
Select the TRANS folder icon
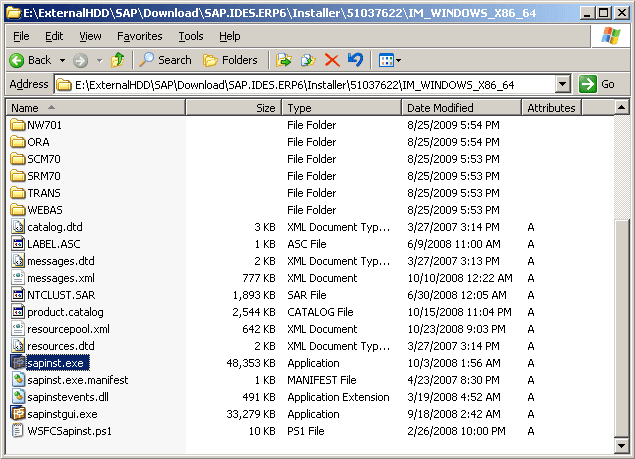point(17,193)
